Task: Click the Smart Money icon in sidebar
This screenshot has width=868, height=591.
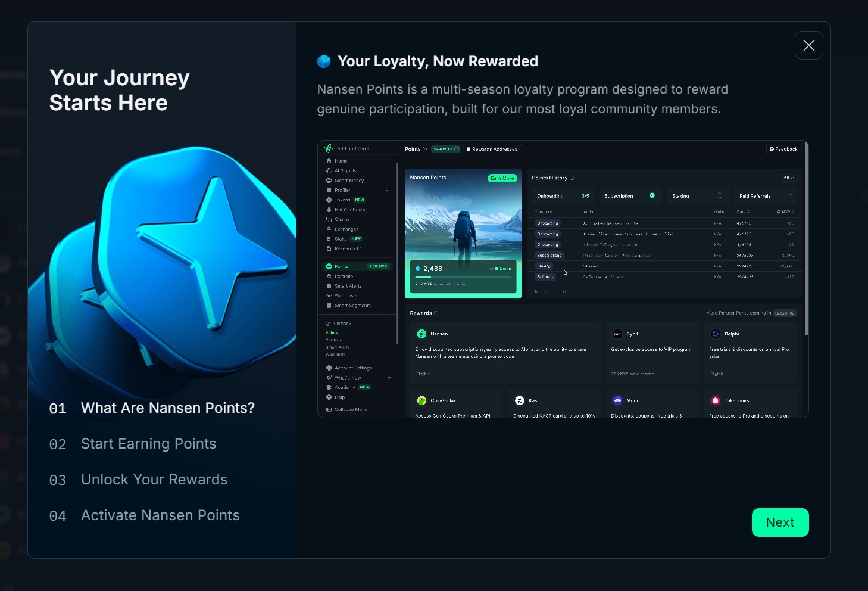Action: (x=329, y=181)
